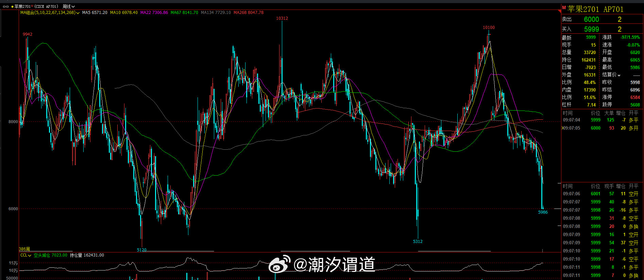644x280 pixels.
Task: Click the red M icon in quote panel
Action: (x=564, y=7)
